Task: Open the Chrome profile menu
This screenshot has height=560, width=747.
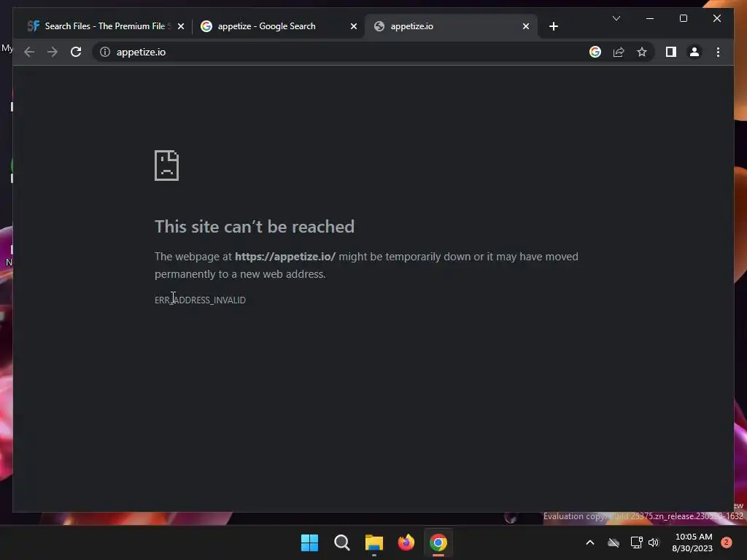Action: click(x=694, y=52)
